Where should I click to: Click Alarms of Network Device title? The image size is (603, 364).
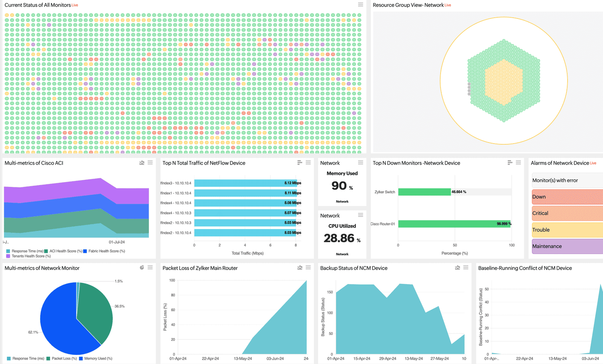tap(560, 163)
